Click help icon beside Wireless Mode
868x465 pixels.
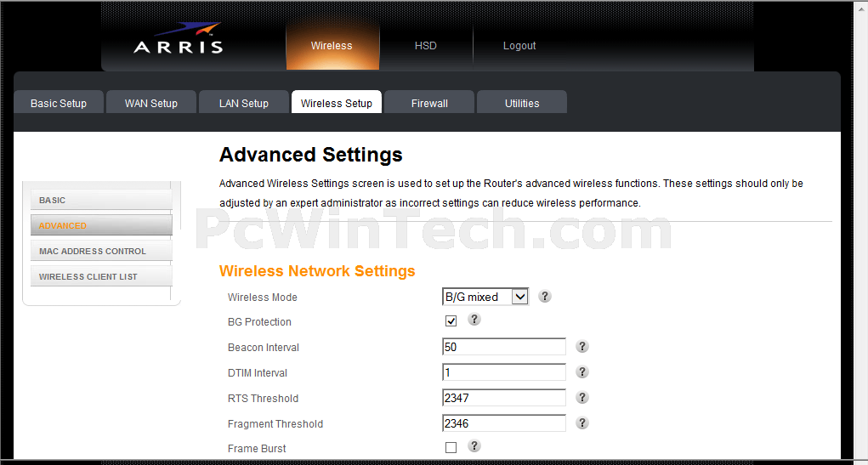(545, 296)
